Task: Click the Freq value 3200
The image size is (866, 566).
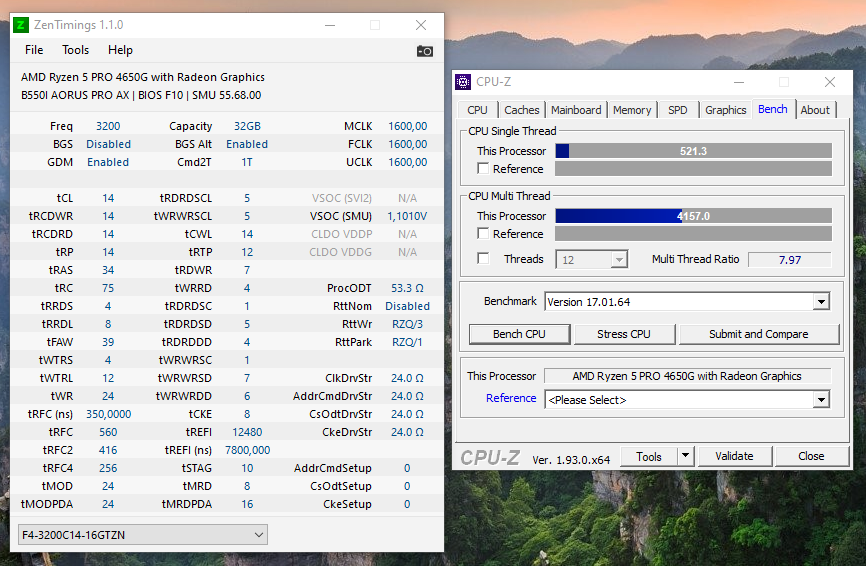Action: pyautogui.click(x=108, y=126)
